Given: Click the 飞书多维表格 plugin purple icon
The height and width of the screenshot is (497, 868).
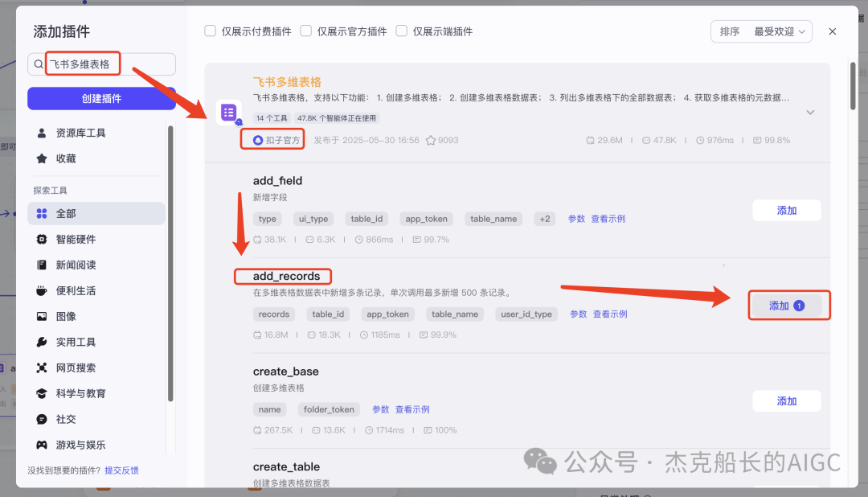Looking at the screenshot, I should (x=228, y=113).
